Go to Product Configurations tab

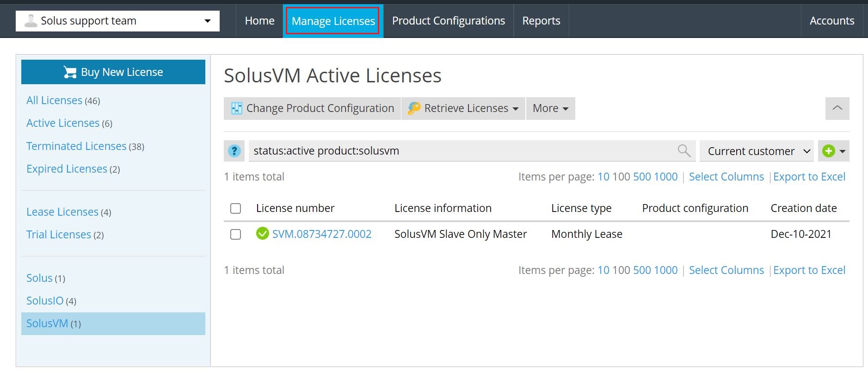tap(449, 21)
